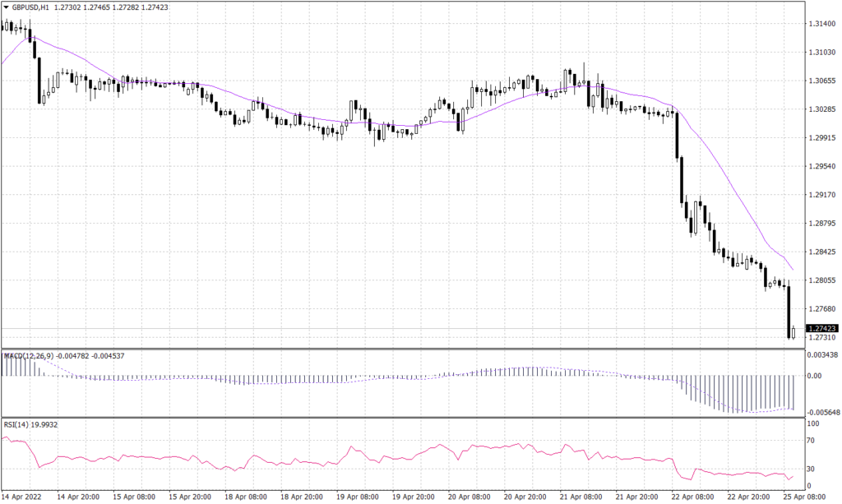Image resolution: width=842 pixels, height=504 pixels.
Task: Click the current price tag 1.27423
Action: [x=822, y=326]
